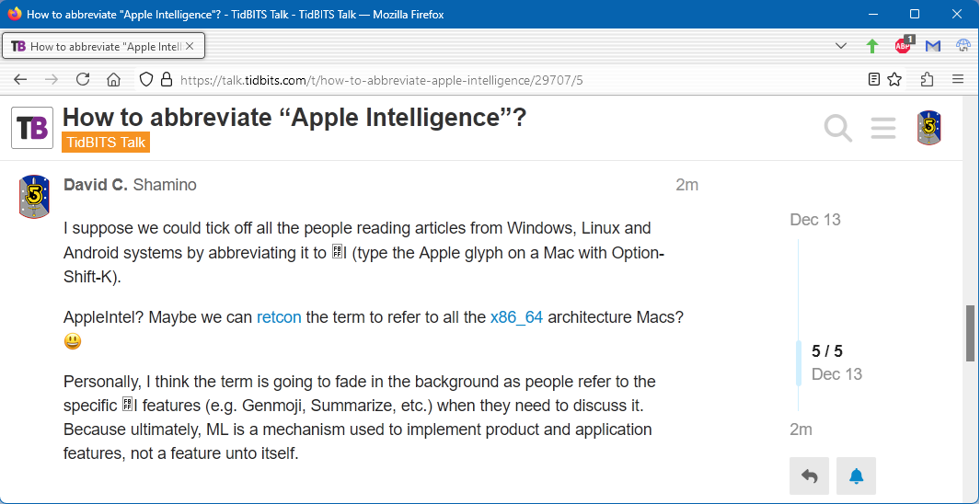Click the 2m label at timeline bottom

pyautogui.click(x=801, y=430)
